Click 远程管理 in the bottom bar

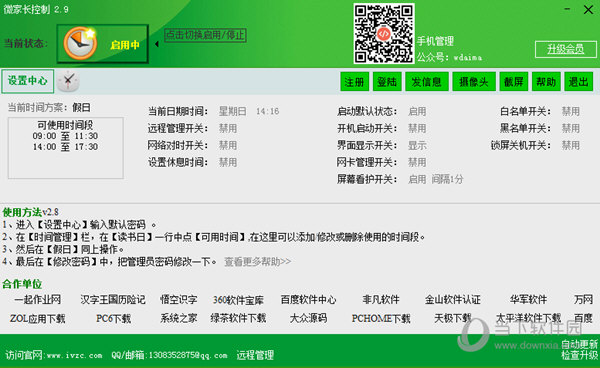tap(255, 355)
